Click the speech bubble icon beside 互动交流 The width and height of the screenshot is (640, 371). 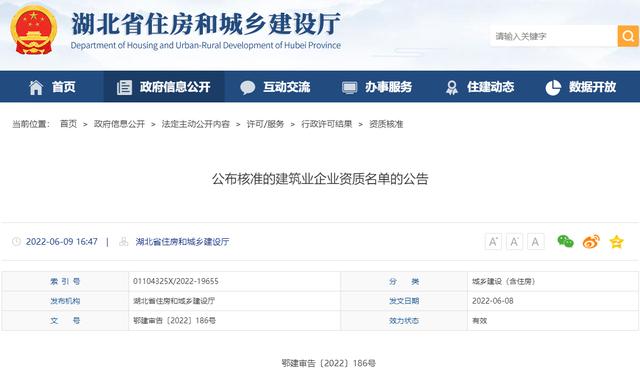[247, 87]
